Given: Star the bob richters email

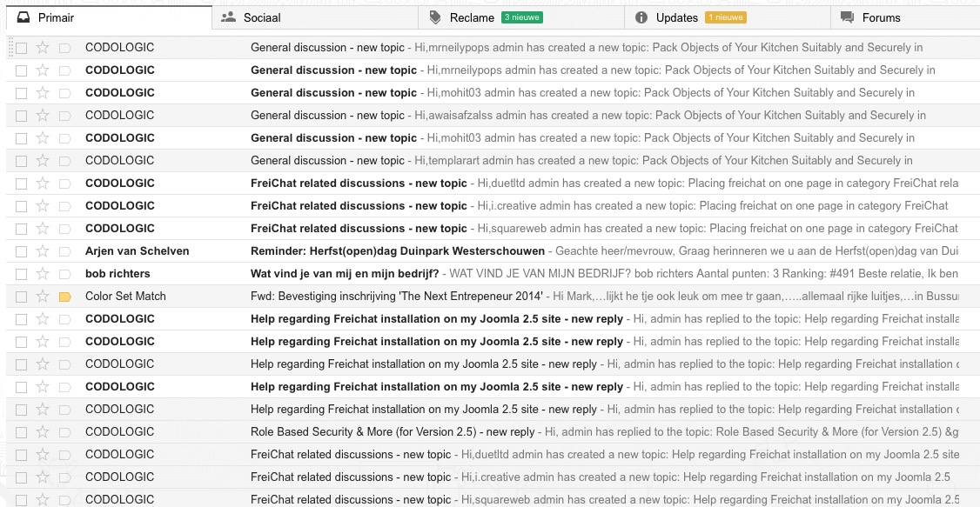Looking at the screenshot, I should (43, 274).
